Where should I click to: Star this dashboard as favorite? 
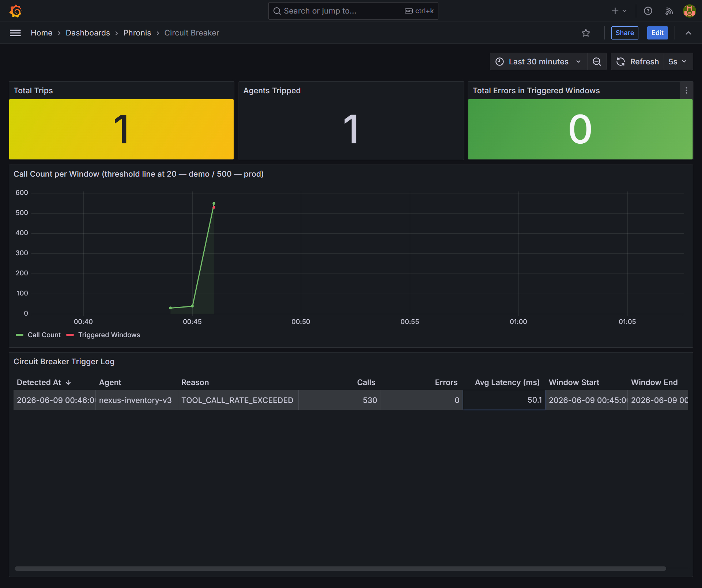(x=586, y=33)
